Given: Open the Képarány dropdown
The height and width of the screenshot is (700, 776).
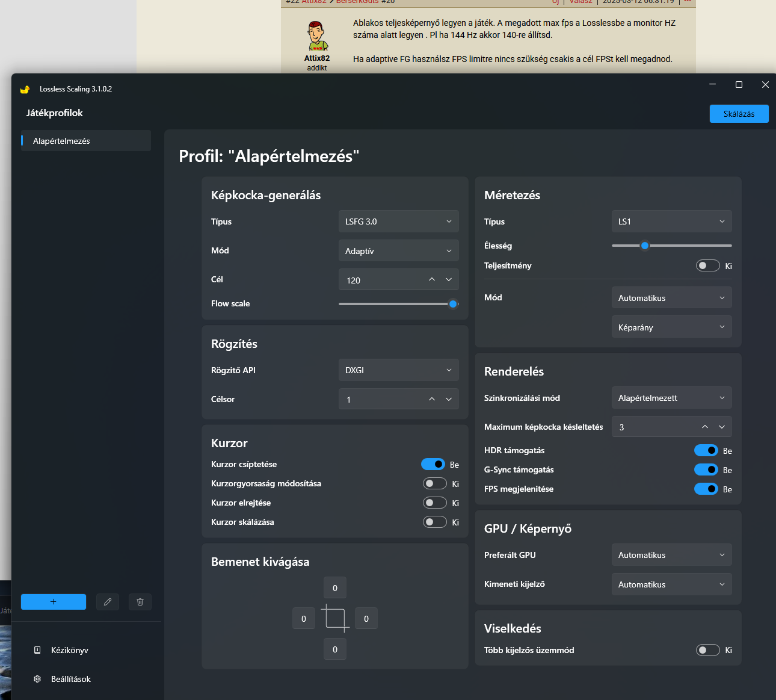Looking at the screenshot, I should point(672,327).
